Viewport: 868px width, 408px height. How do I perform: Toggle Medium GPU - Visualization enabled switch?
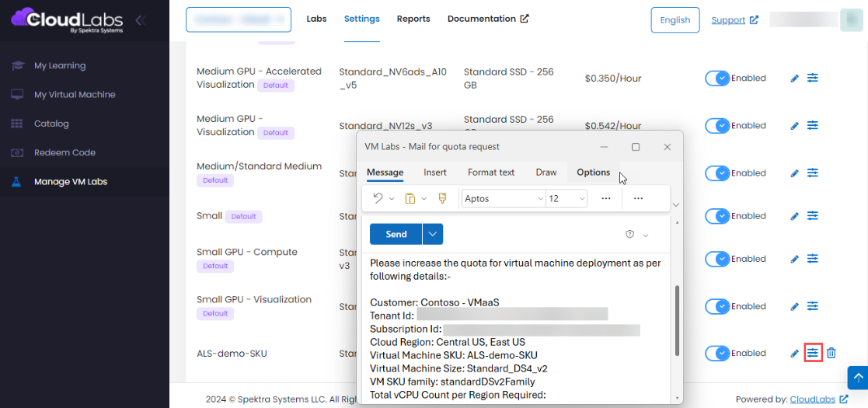(717, 126)
